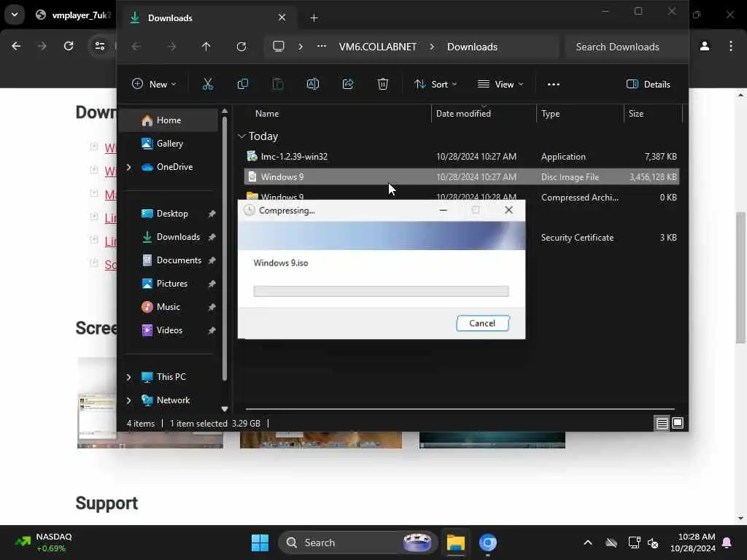747x560 pixels.
Task: Expand the Network tree node
Action: pyautogui.click(x=128, y=400)
